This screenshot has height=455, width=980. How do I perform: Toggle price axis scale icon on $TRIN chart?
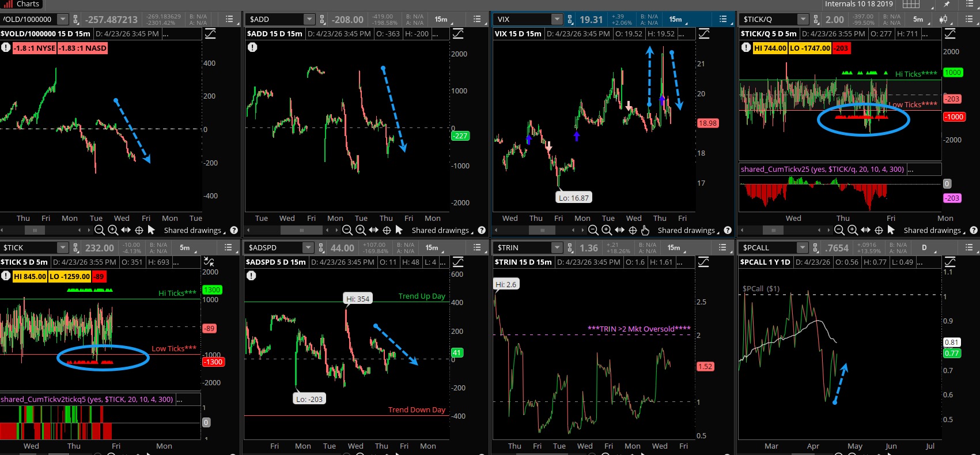click(703, 262)
